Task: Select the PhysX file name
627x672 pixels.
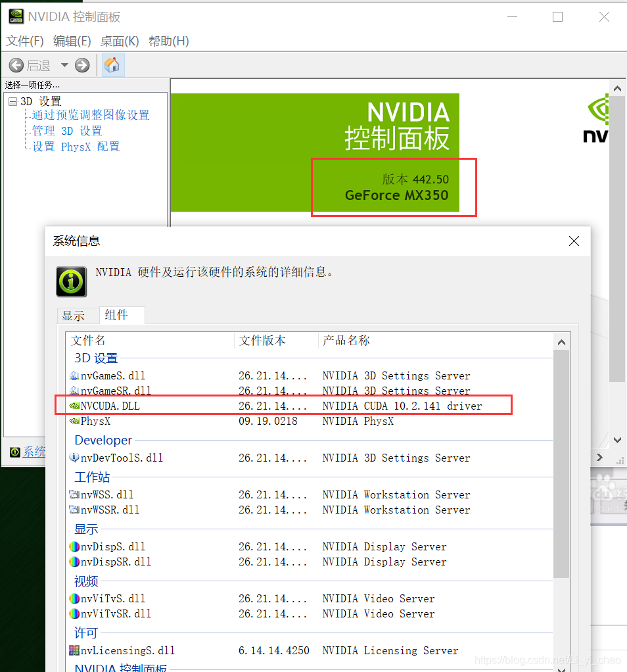Action: [x=95, y=421]
